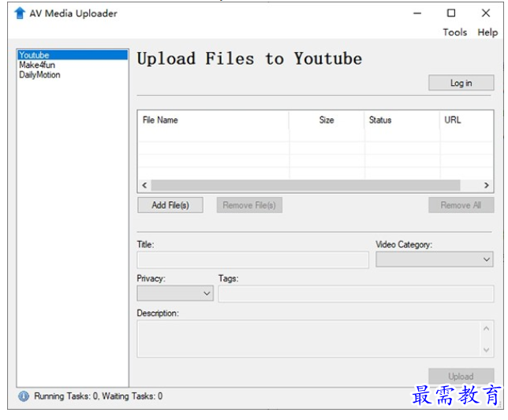Click the Upload button
The image size is (508, 420).
(x=461, y=377)
